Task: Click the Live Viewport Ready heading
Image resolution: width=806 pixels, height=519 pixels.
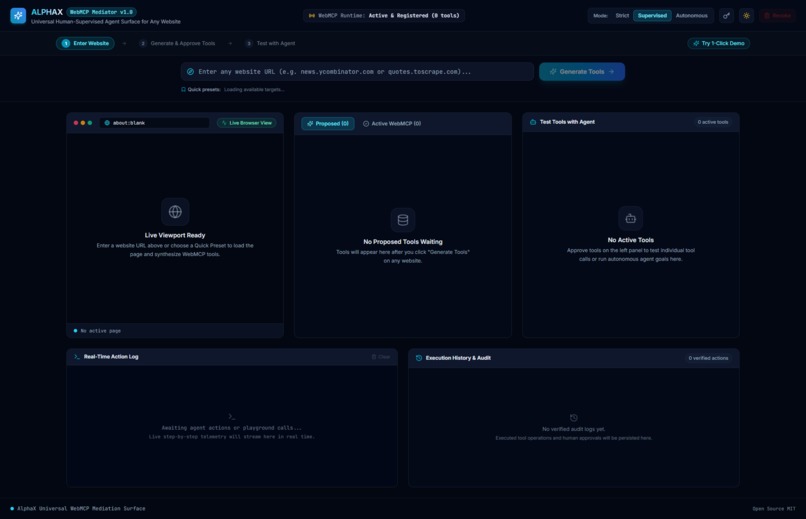Action: coord(175,235)
